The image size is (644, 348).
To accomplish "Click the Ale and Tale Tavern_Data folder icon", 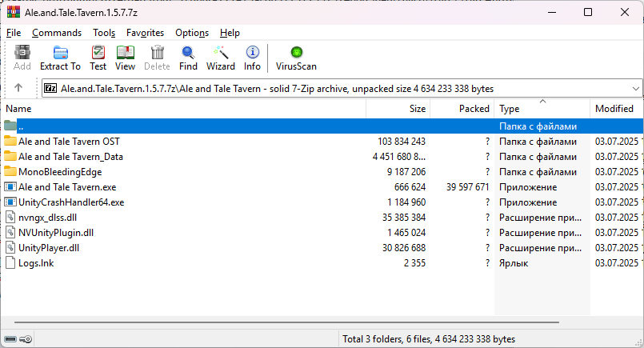I will tap(10, 156).
